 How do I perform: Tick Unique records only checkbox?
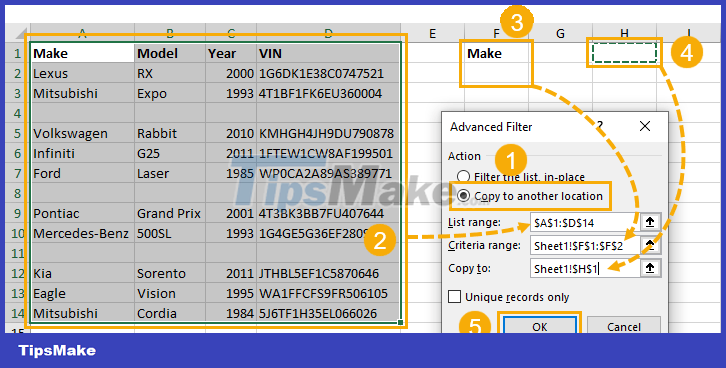point(455,297)
